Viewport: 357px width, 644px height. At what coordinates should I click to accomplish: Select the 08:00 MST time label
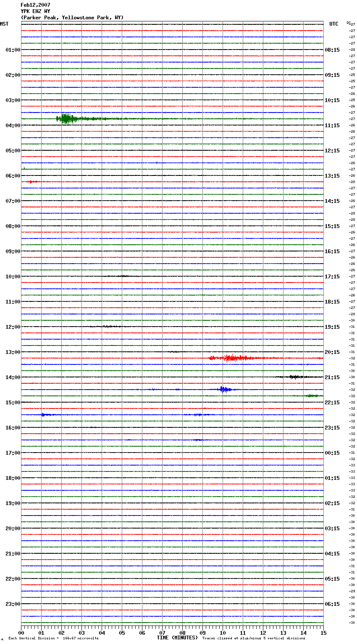13,226
